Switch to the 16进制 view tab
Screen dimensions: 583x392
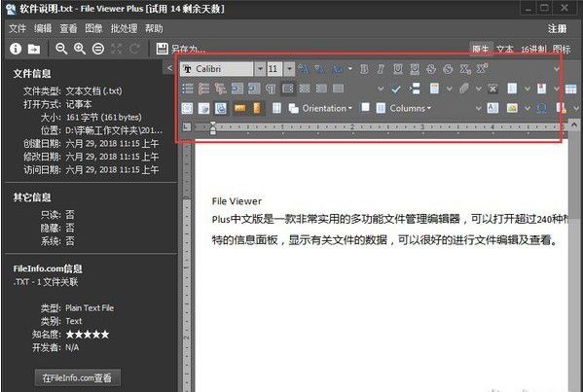[x=533, y=49]
